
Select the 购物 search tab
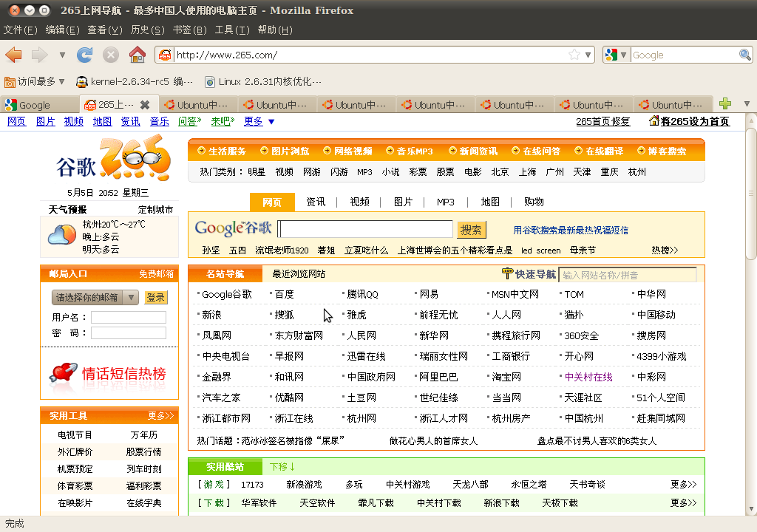tap(534, 202)
